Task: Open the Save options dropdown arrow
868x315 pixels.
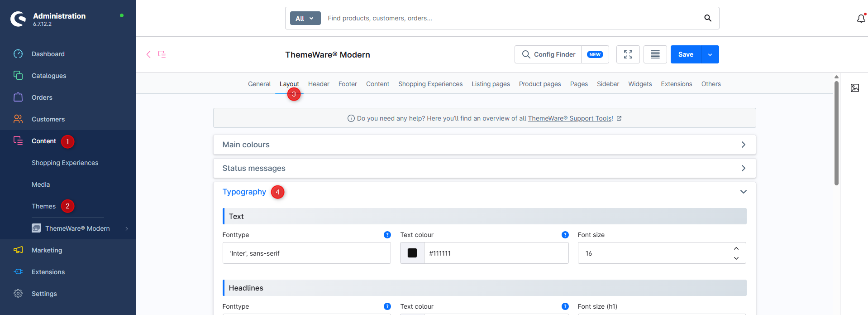Action: [x=710, y=54]
